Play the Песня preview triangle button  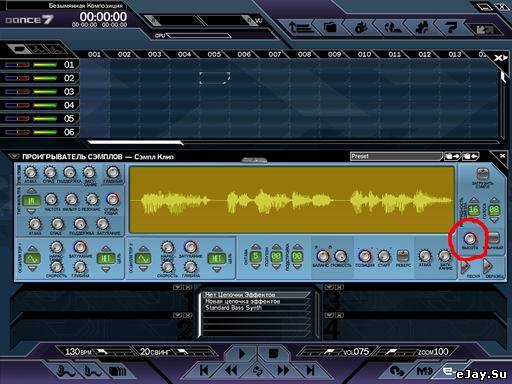tap(465, 266)
